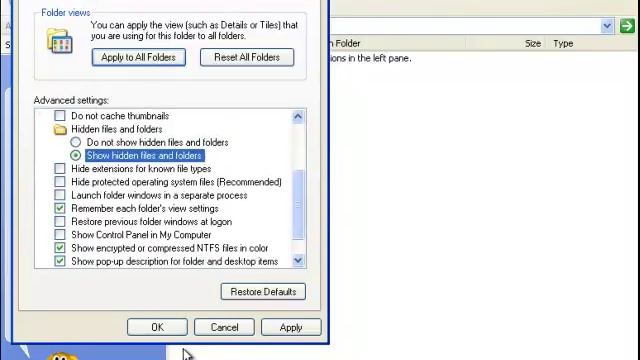Click Restore Defaults button
This screenshot has width=640, height=360.
[x=263, y=292]
